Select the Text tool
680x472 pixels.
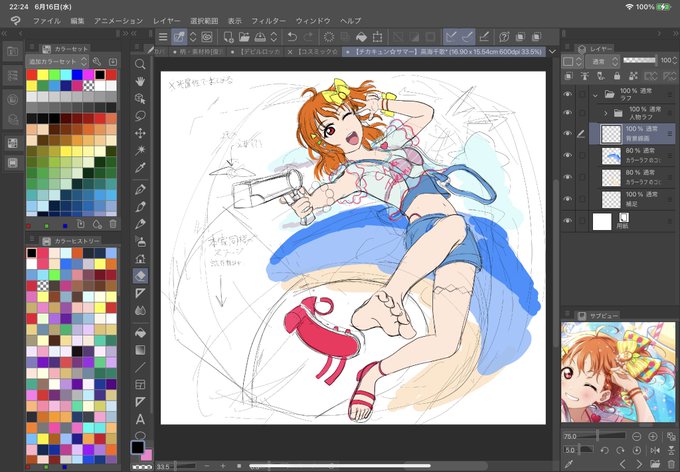(x=140, y=420)
